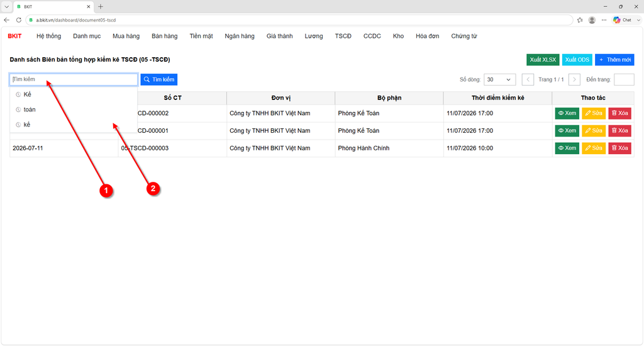Open the tab list chevron
Screen dimensions: 644x346
click(x=6, y=6)
